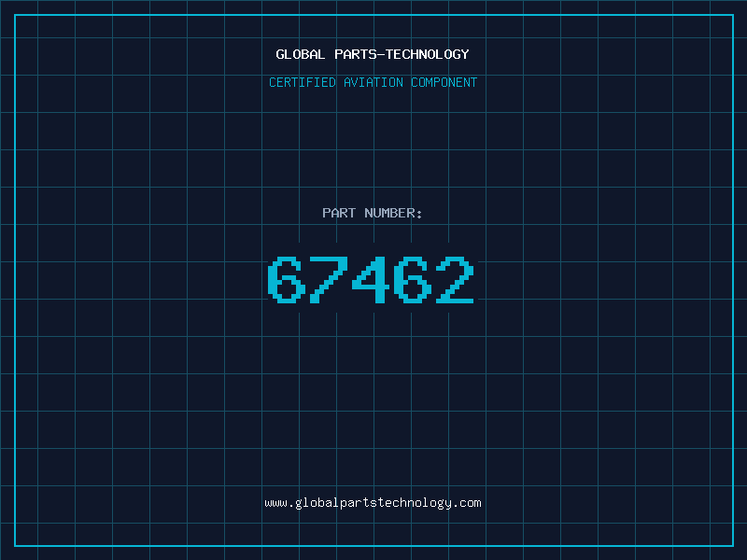
Task: Open the www.globalpartstechnology.com link
Action: [x=373, y=503]
